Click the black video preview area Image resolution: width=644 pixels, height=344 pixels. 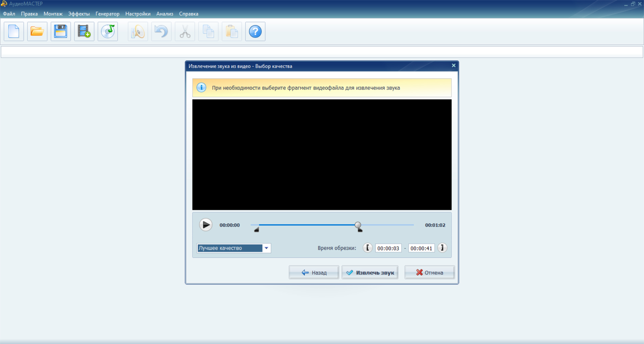pyautogui.click(x=322, y=155)
